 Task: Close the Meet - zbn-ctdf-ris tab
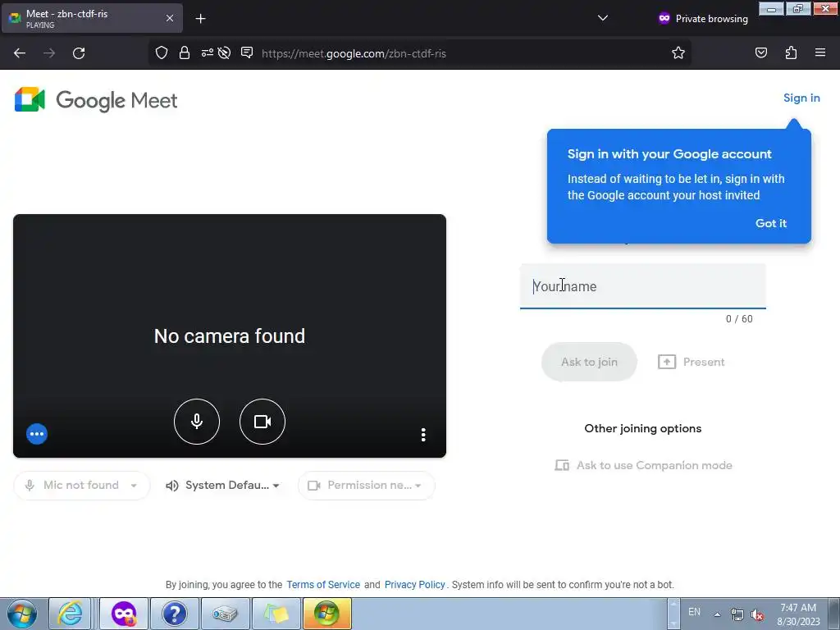[170, 18]
